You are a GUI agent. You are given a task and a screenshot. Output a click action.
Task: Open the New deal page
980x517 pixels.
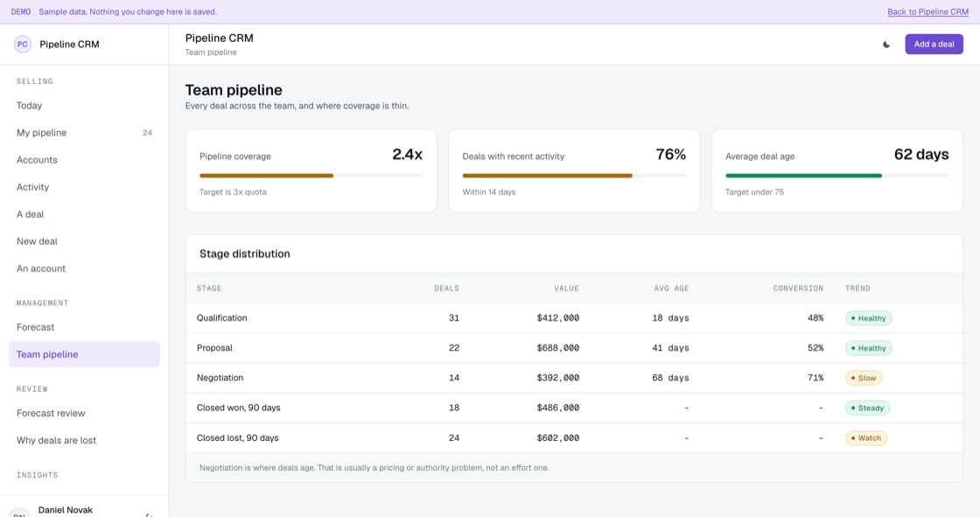pos(84,241)
